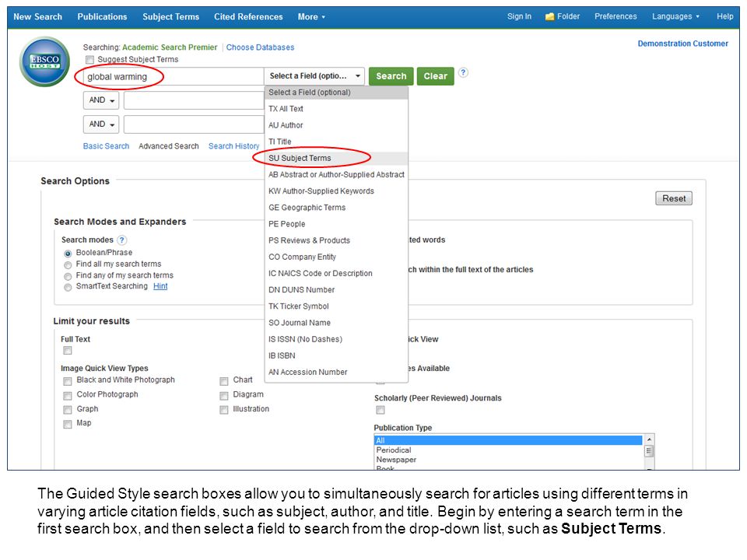Viewport: 747px width, 560px height.
Task: Open the SmartText Hint link
Action: [x=160, y=286]
